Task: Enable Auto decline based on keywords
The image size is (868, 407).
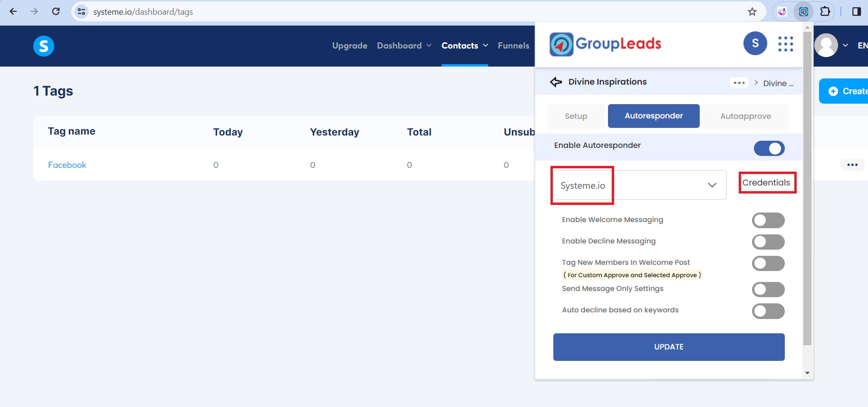Action: [768, 311]
